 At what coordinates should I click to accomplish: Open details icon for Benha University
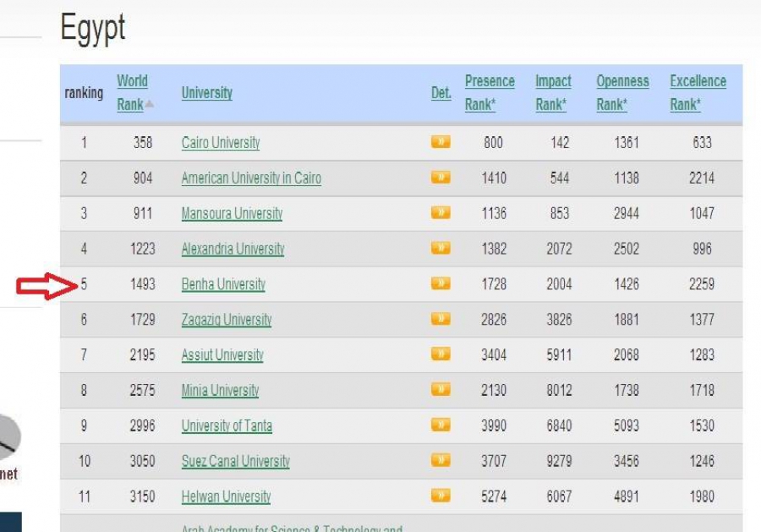(x=441, y=283)
